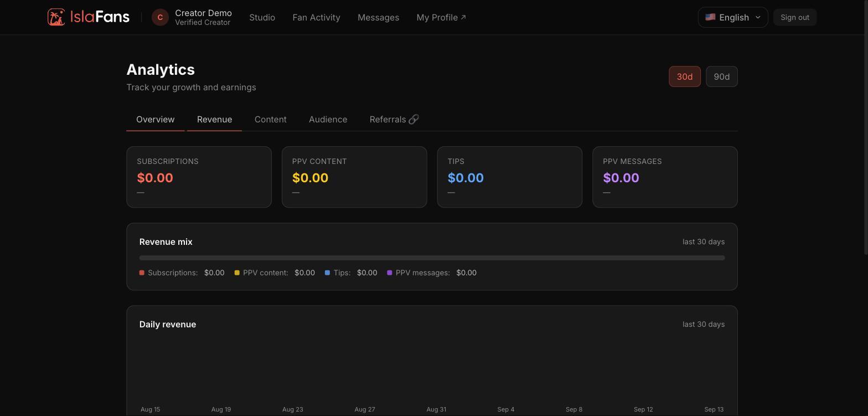Select the Revenue tab
868x416 pixels.
(215, 120)
